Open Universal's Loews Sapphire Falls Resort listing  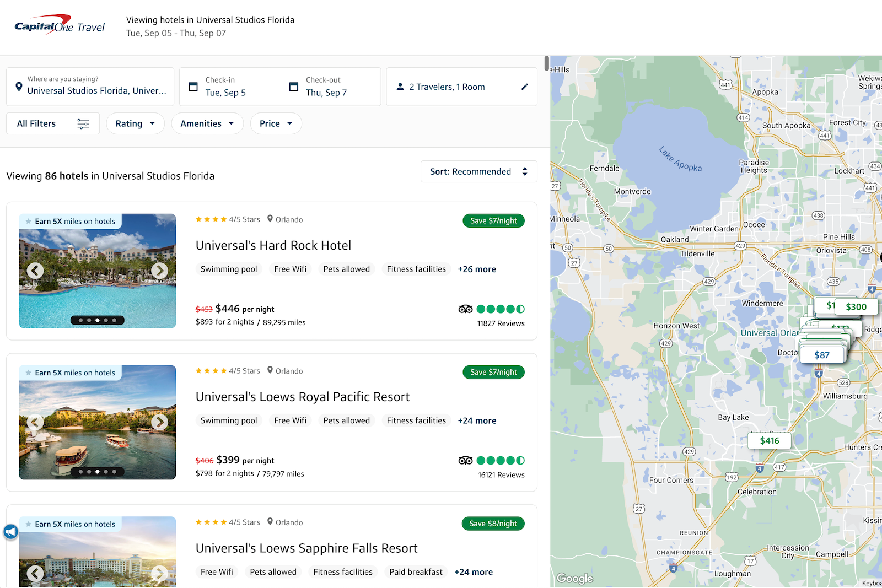pos(306,548)
